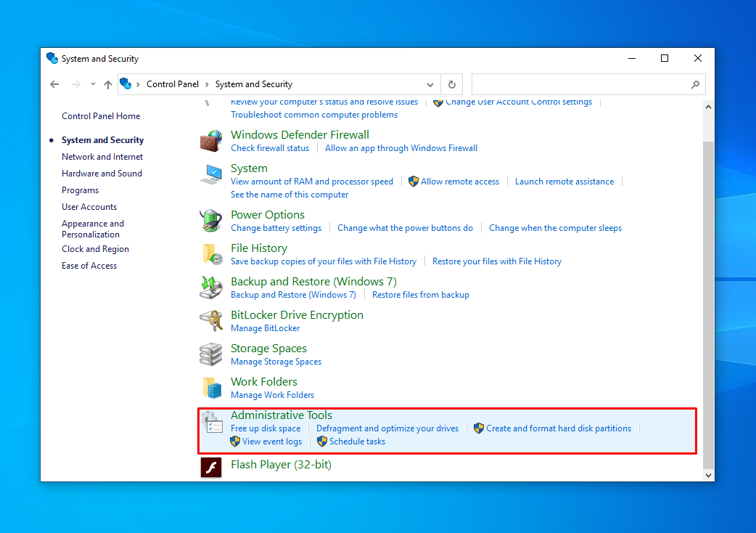This screenshot has height=533, width=756.
Task: Open the Work Folders folder icon
Action: [x=211, y=388]
